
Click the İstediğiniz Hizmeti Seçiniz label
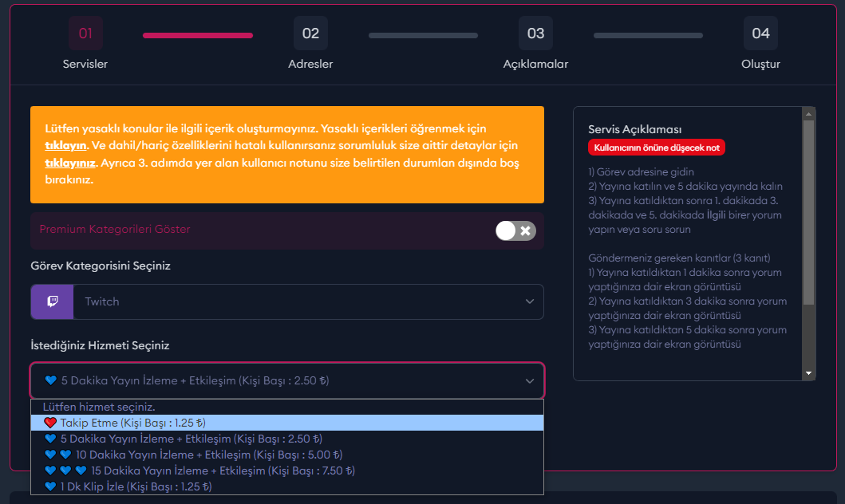click(101, 345)
